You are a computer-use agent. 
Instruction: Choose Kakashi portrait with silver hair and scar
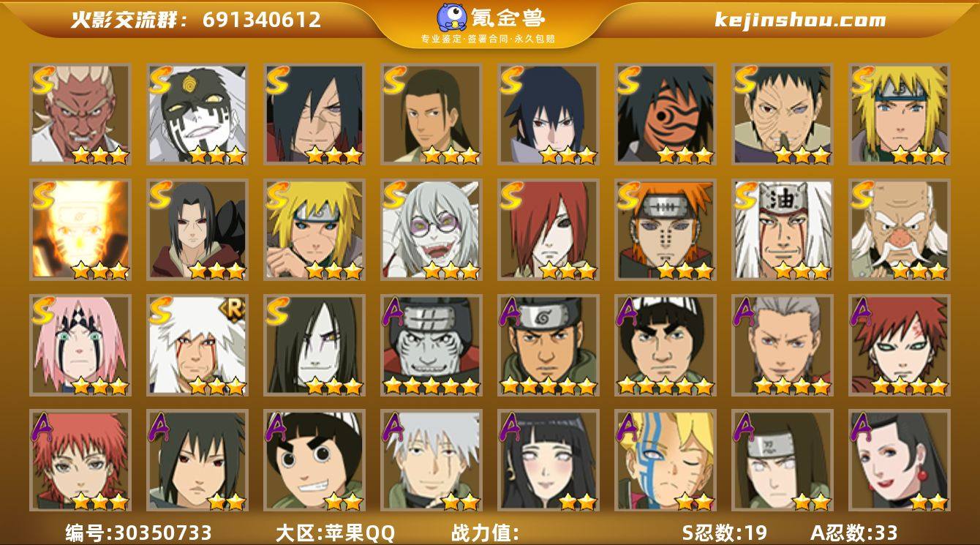[x=431, y=460]
